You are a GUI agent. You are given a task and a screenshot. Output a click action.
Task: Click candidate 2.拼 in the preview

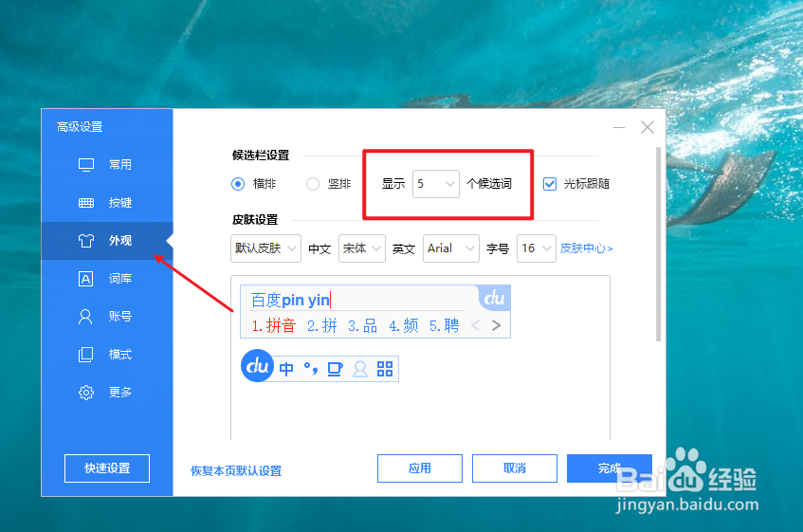pyautogui.click(x=322, y=325)
